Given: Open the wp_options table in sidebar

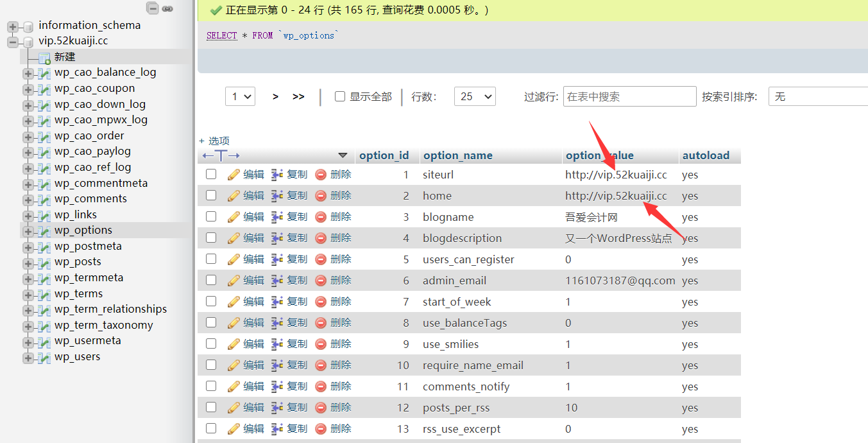Looking at the screenshot, I should pos(83,230).
